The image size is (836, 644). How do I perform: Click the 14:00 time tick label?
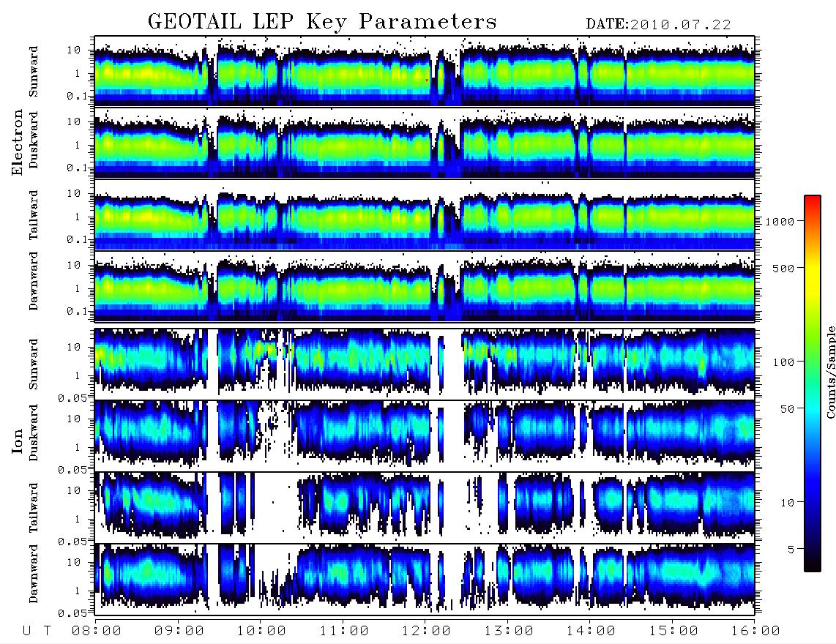(x=591, y=631)
